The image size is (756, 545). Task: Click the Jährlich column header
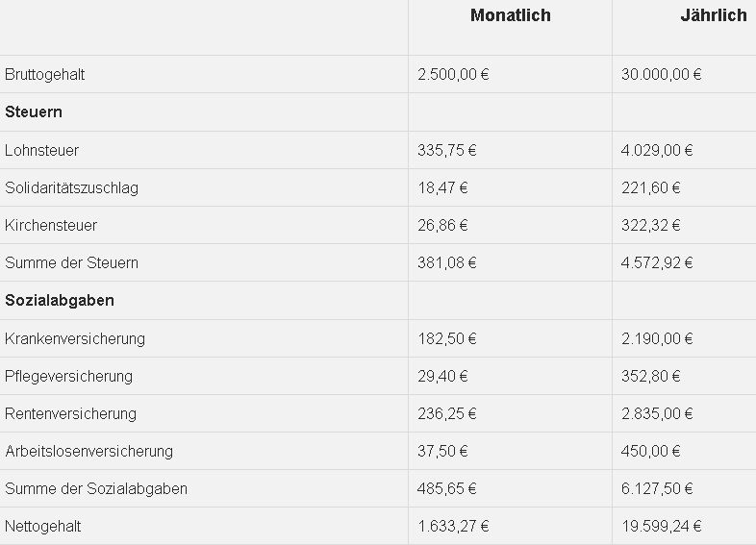(713, 15)
